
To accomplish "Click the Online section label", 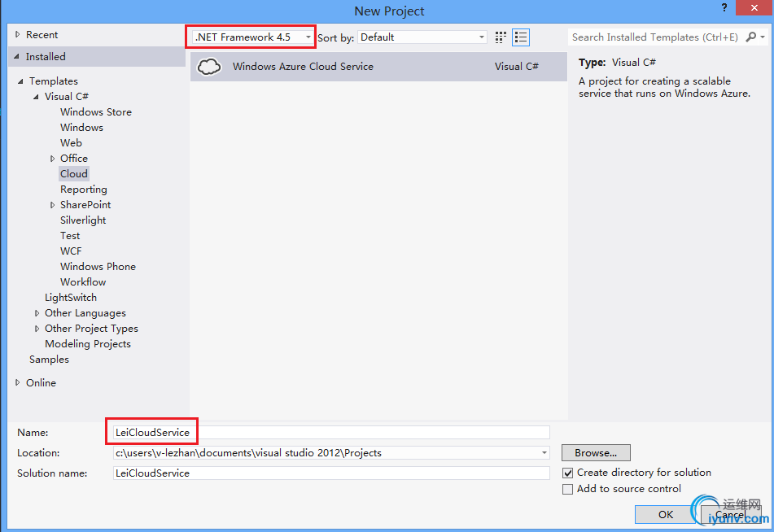I will tap(41, 382).
